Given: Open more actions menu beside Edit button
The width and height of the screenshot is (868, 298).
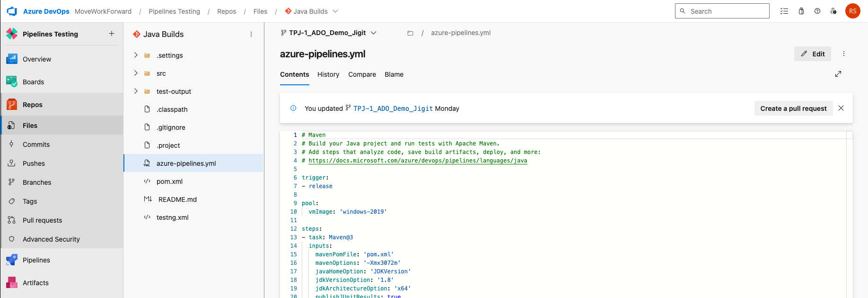Looking at the screenshot, I should [x=843, y=54].
